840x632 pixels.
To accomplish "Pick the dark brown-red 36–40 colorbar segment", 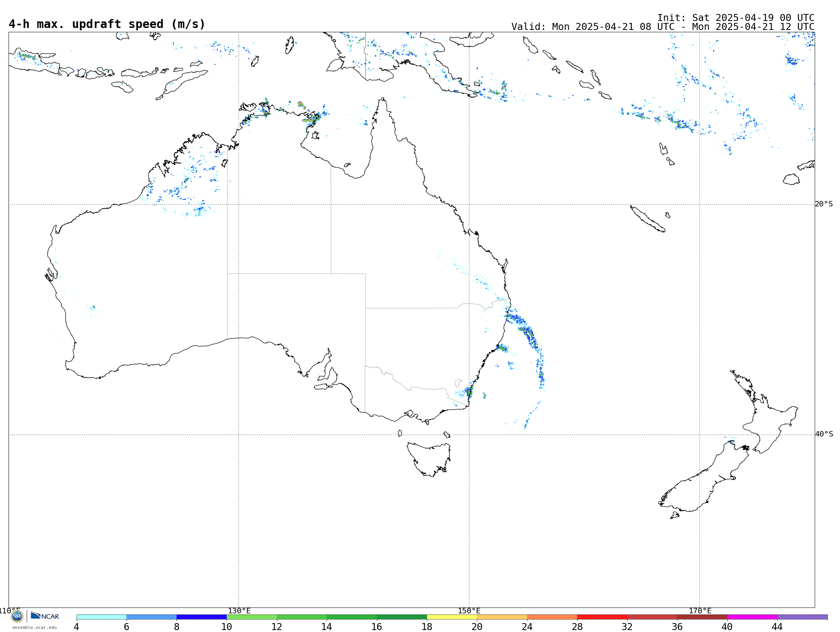I will (x=702, y=617).
